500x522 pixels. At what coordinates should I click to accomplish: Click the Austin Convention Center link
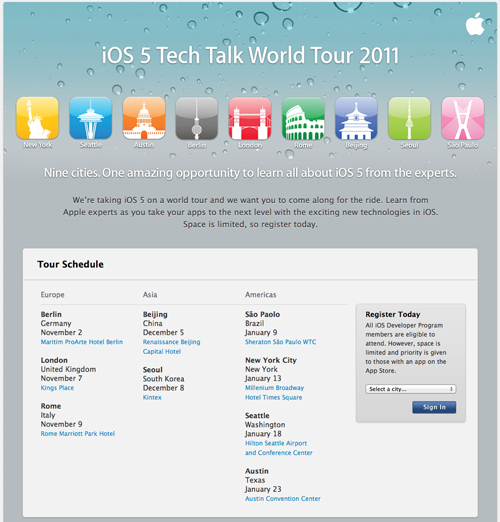click(x=283, y=499)
